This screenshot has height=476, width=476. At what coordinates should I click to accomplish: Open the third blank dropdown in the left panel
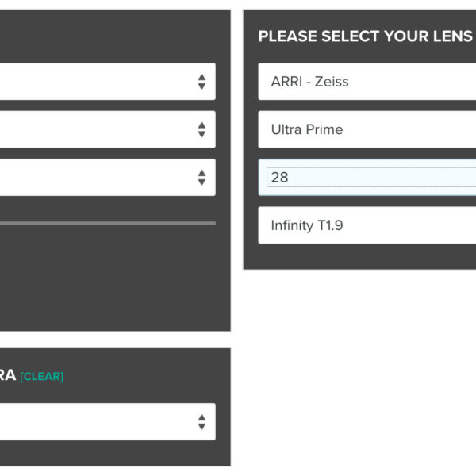(x=108, y=177)
